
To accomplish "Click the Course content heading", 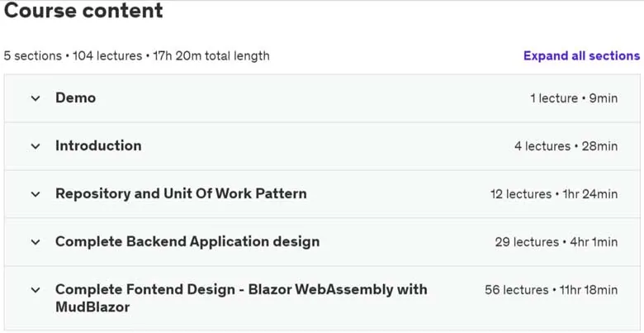I will [83, 10].
